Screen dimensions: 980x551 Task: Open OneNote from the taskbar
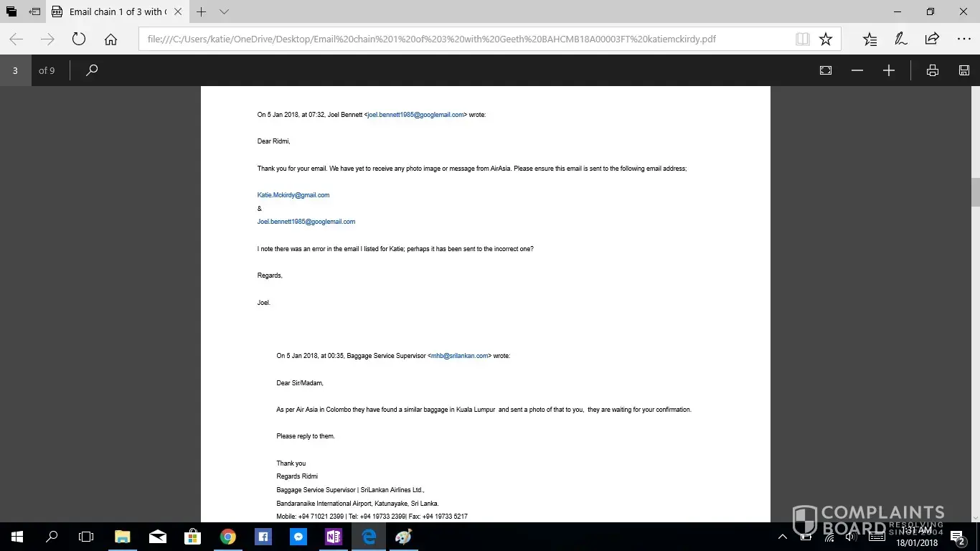[x=334, y=537]
